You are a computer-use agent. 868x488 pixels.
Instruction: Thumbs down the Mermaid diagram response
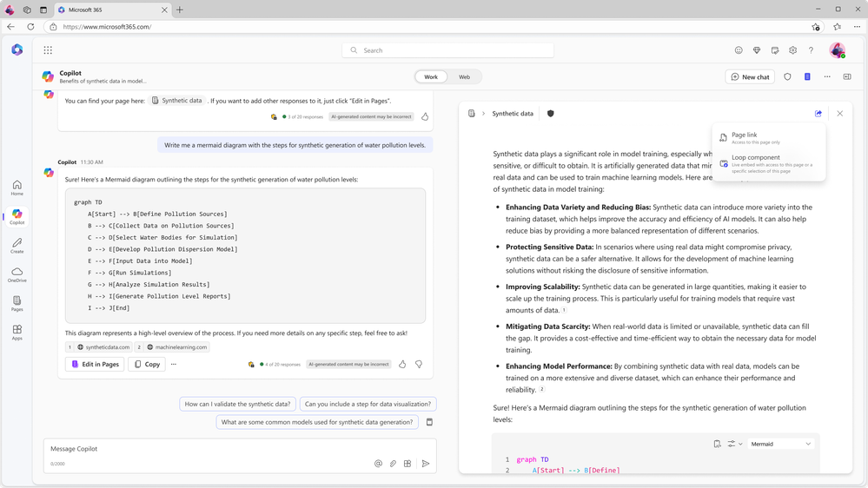click(419, 364)
